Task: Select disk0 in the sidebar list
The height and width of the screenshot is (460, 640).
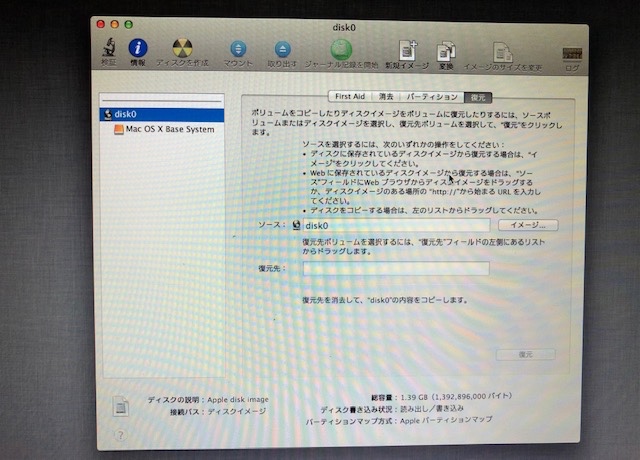Action: pos(162,114)
